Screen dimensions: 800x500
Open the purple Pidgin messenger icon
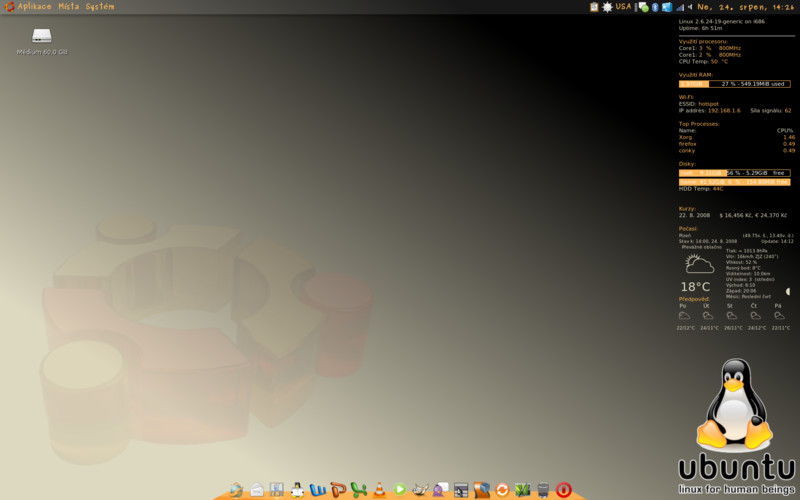coord(440,490)
